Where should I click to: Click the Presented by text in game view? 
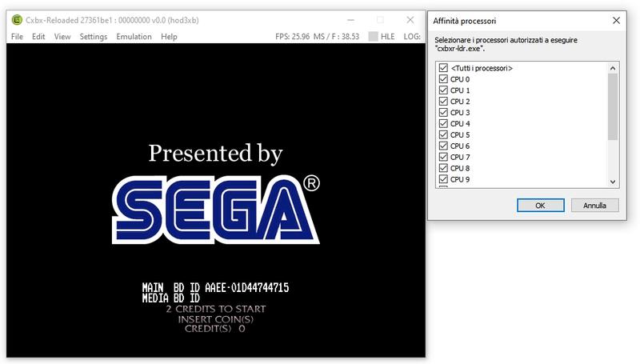click(x=215, y=154)
